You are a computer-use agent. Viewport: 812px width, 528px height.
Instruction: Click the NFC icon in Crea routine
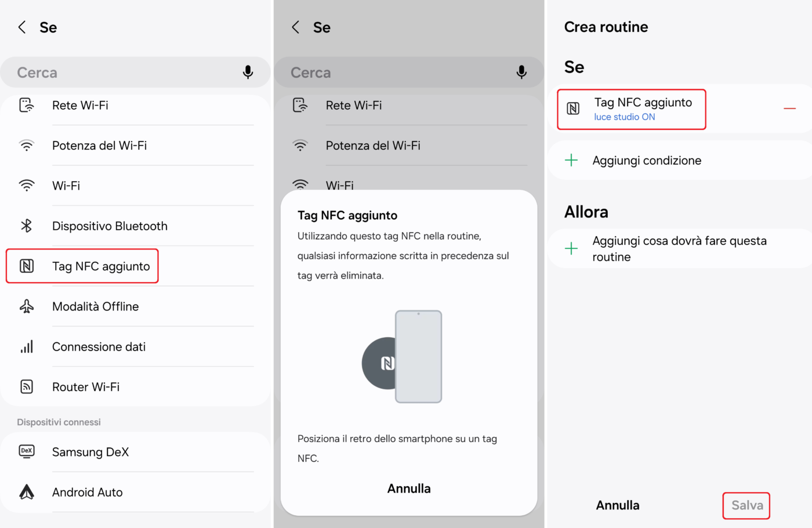tap(573, 109)
